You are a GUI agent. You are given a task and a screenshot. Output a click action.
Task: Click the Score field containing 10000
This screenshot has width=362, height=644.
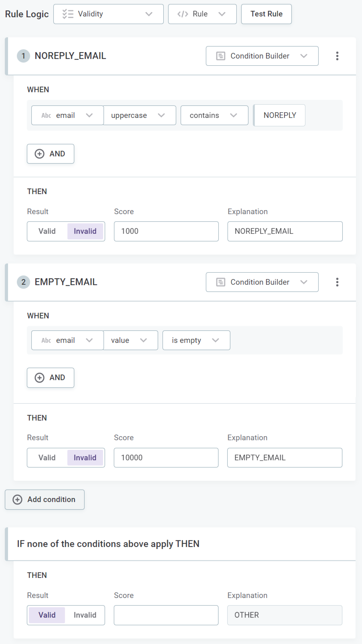tap(166, 458)
